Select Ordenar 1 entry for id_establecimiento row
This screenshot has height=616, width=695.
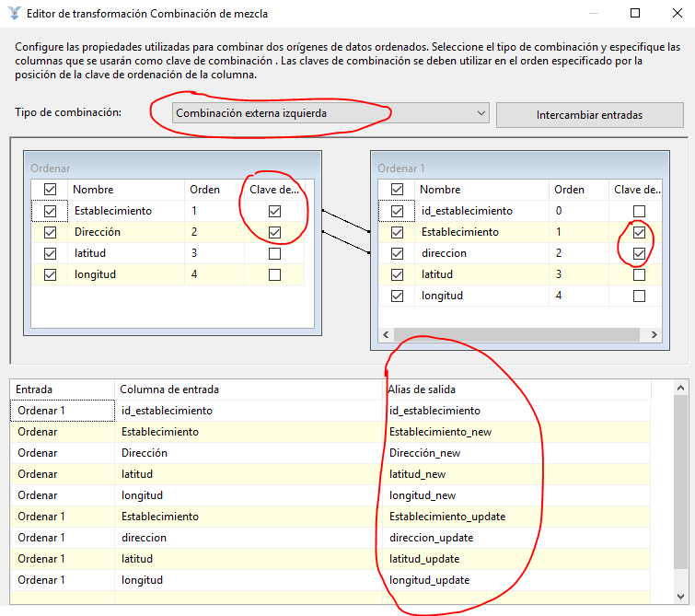[62, 411]
